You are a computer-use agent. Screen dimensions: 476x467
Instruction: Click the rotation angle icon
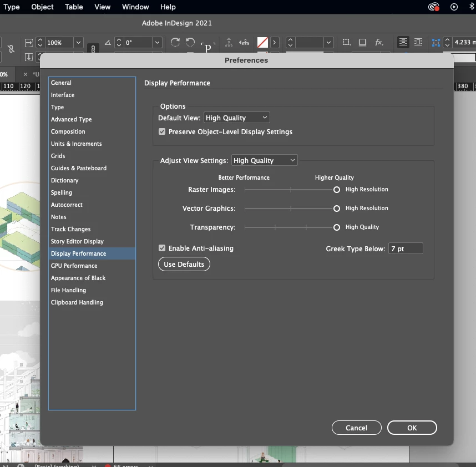click(108, 43)
